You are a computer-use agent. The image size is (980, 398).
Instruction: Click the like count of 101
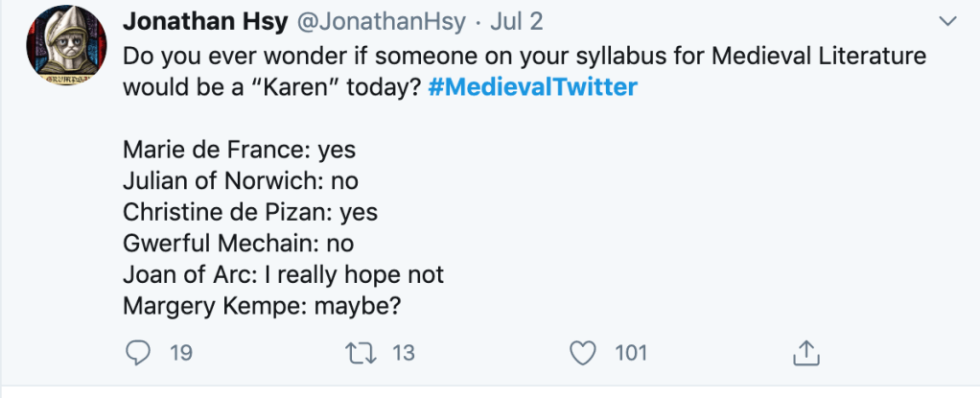(631, 353)
